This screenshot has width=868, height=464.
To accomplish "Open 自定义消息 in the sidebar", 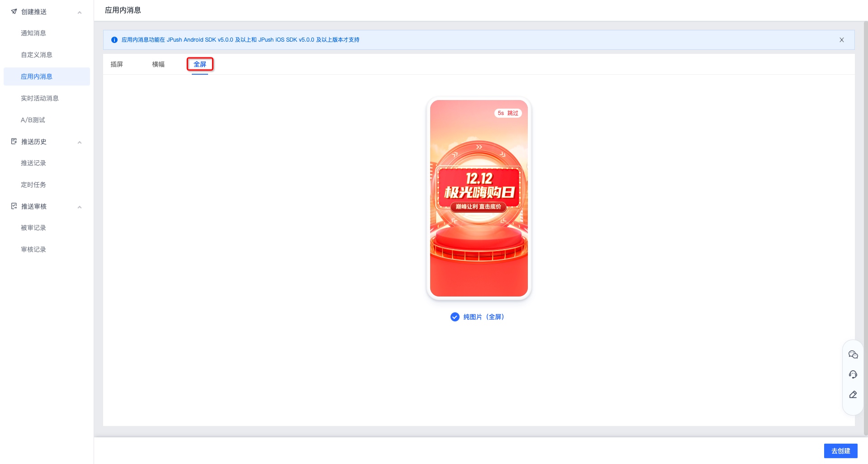I will (37, 55).
